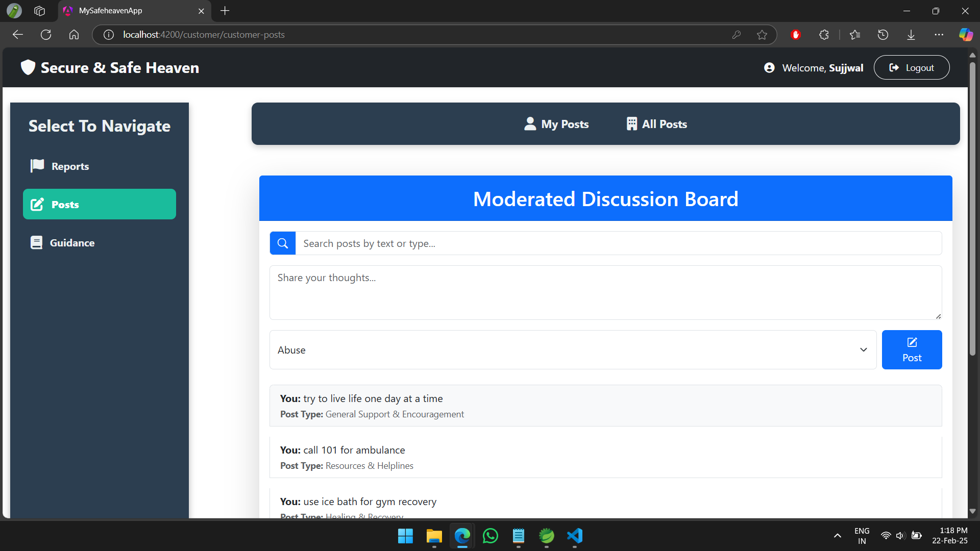Click the browser History icon
980x551 pixels.
(883, 35)
